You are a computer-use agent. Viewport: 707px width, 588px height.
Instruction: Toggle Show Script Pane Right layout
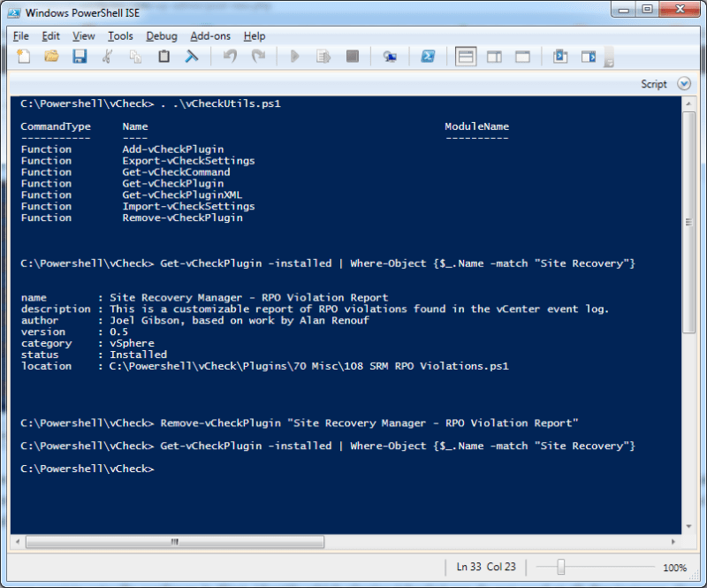(494, 56)
